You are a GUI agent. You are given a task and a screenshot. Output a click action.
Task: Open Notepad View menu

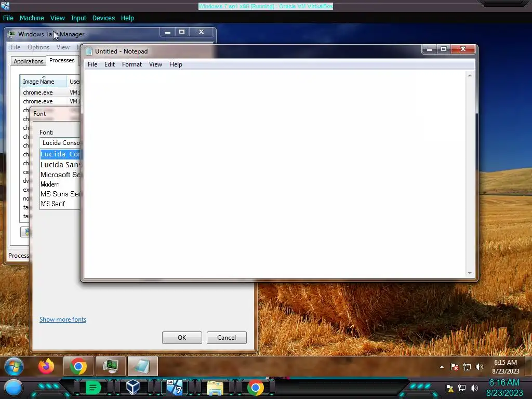tap(155, 64)
